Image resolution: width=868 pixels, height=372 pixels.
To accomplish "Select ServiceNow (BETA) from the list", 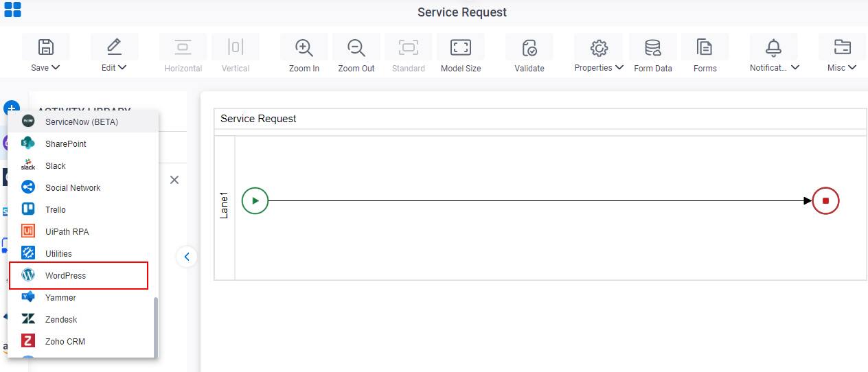I will click(83, 121).
